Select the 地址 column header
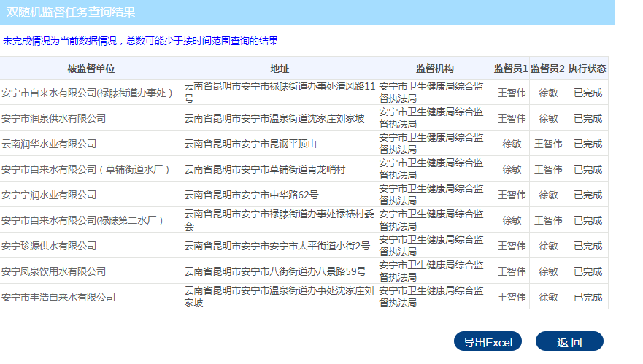This screenshot has height=364, width=643. 280,69
